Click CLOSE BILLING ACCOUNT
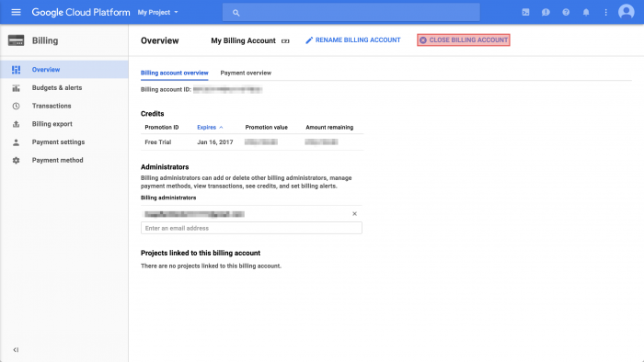The height and width of the screenshot is (362, 644). click(464, 40)
